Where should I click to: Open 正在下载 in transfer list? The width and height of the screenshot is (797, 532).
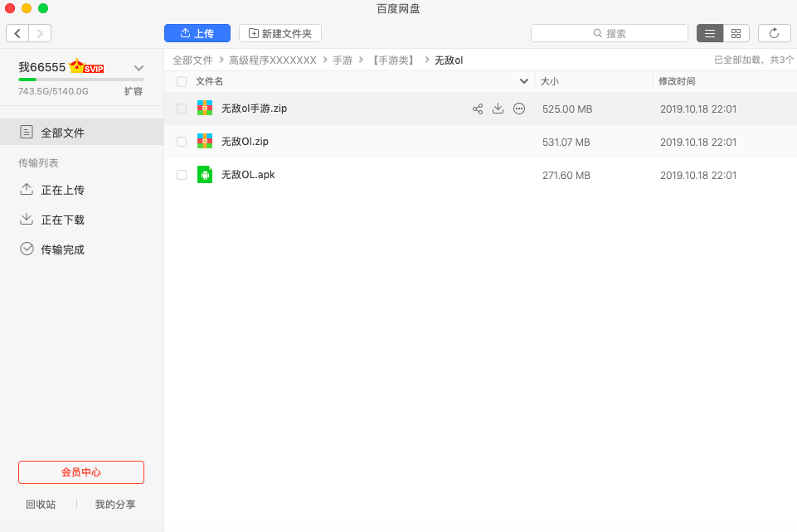point(62,220)
